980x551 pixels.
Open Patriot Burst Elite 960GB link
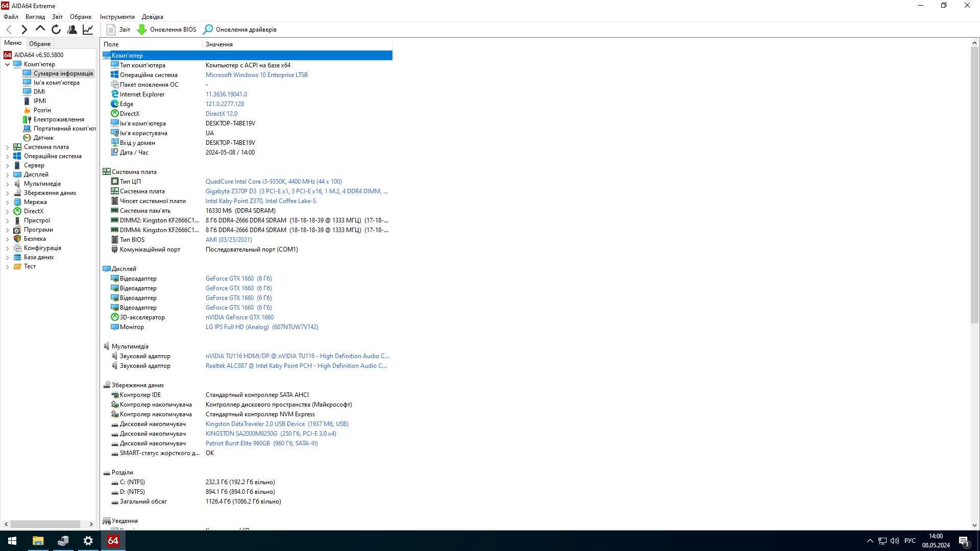pyautogui.click(x=262, y=443)
